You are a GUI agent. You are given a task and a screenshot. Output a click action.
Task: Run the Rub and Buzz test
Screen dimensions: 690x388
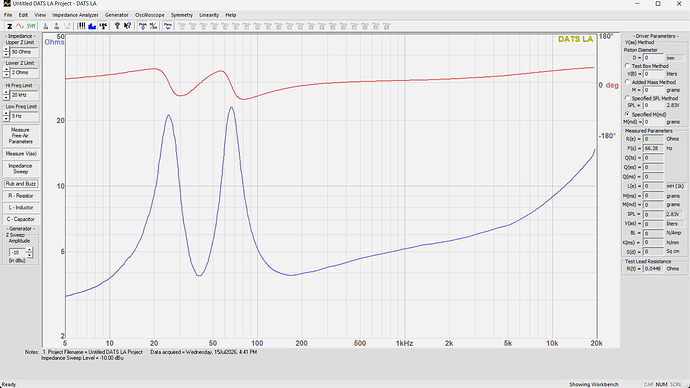[x=21, y=183]
